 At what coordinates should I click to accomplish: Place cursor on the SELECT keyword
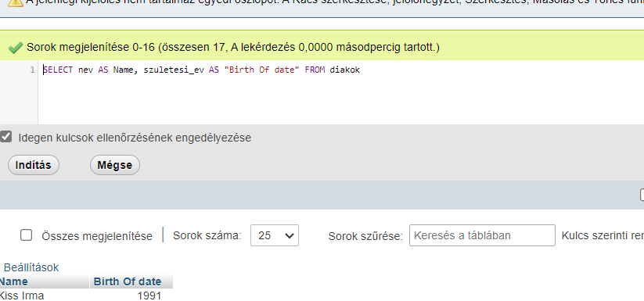click(x=58, y=70)
